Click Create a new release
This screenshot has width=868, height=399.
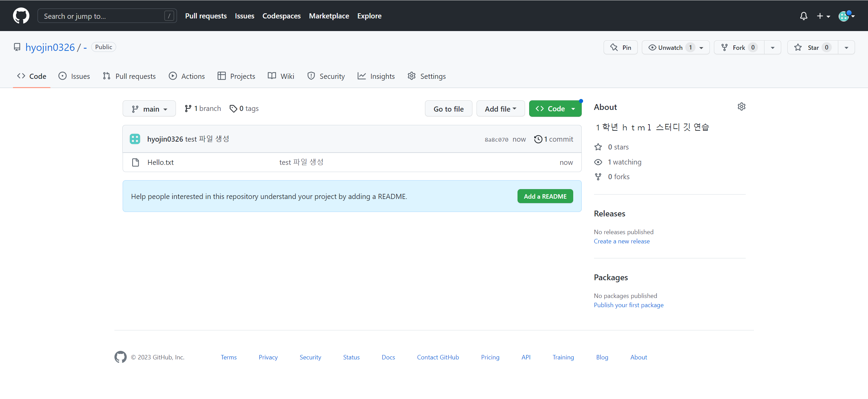click(x=622, y=241)
